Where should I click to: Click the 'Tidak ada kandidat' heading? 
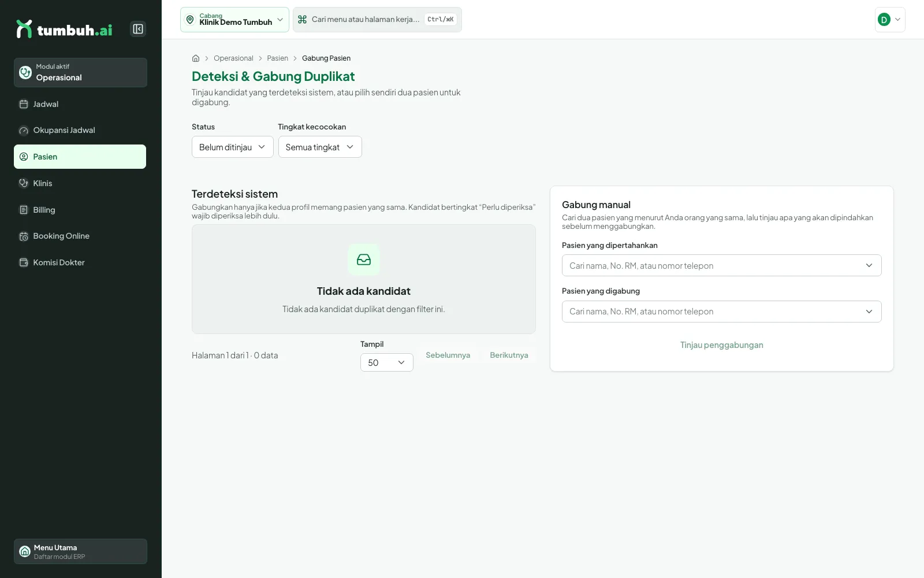coord(364,291)
